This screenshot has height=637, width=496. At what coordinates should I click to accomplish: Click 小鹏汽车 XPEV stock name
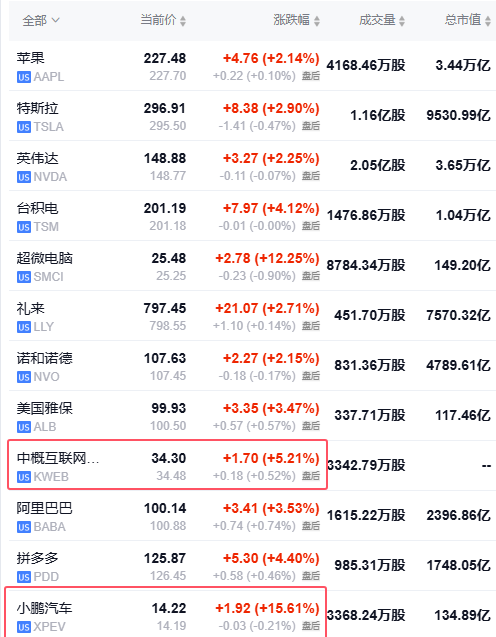tap(44, 608)
